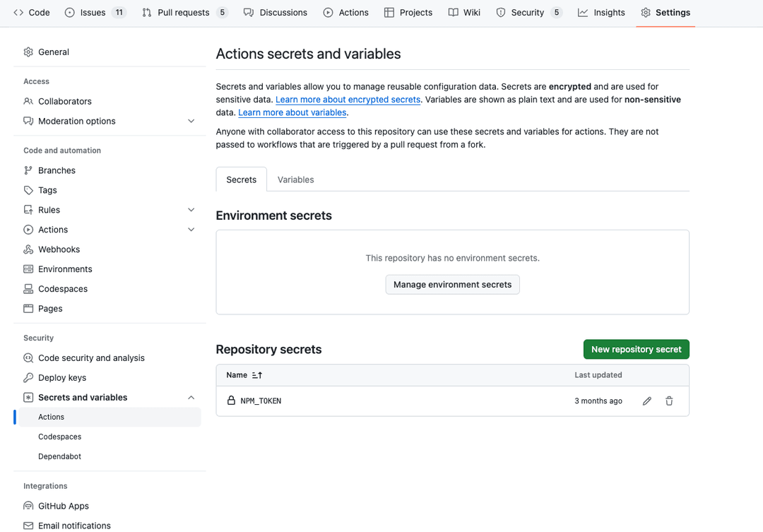Click Manage environment secrets
This screenshot has height=532, width=763.
(452, 285)
